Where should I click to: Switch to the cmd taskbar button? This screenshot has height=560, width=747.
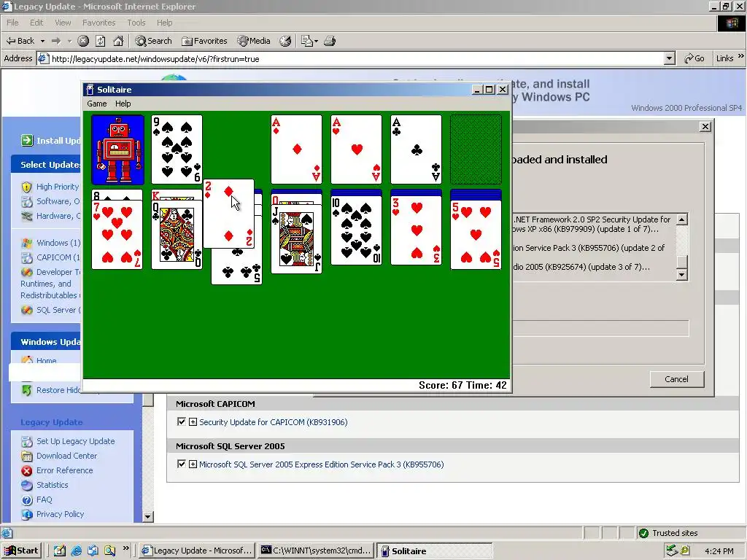pos(316,551)
